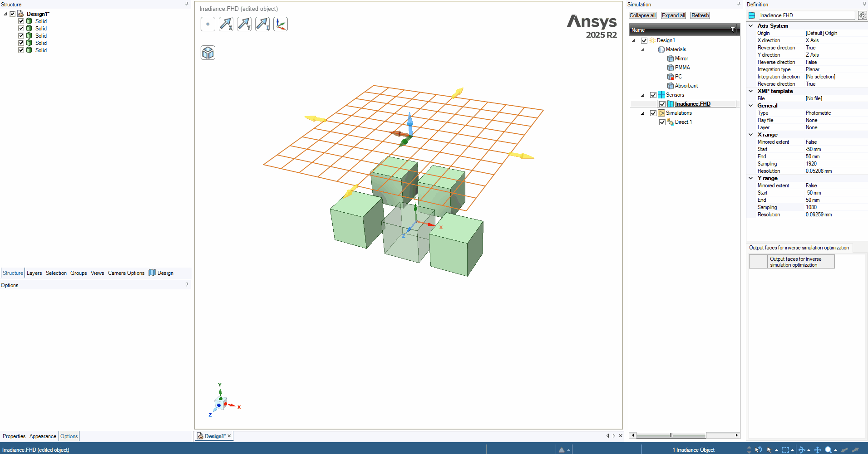Click the zoom magnifier in status bar
The width and height of the screenshot is (868, 454).
(829, 450)
